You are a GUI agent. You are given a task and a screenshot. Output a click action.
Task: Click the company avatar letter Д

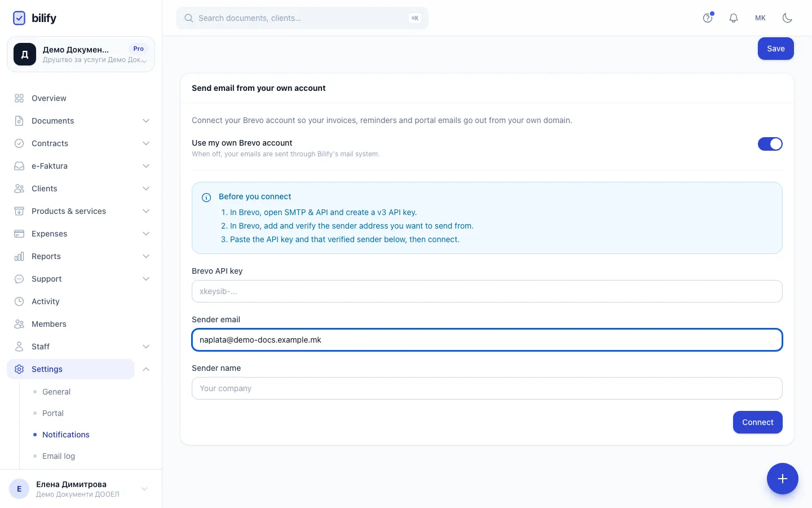25,54
